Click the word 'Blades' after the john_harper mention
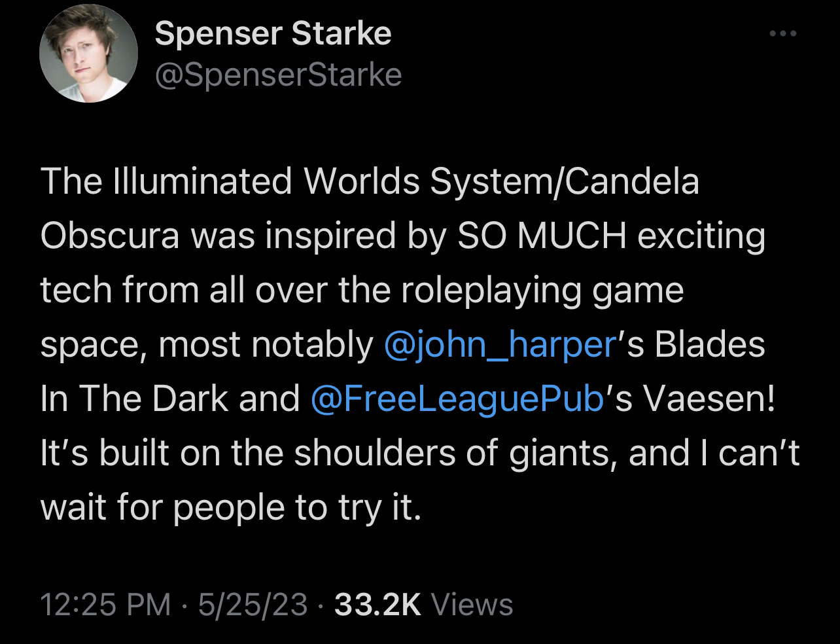 pos(709,344)
